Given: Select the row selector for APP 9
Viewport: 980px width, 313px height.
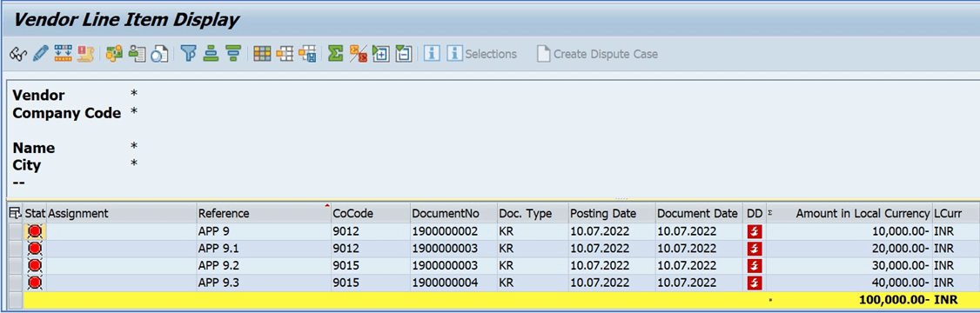Looking at the screenshot, I should (15, 231).
